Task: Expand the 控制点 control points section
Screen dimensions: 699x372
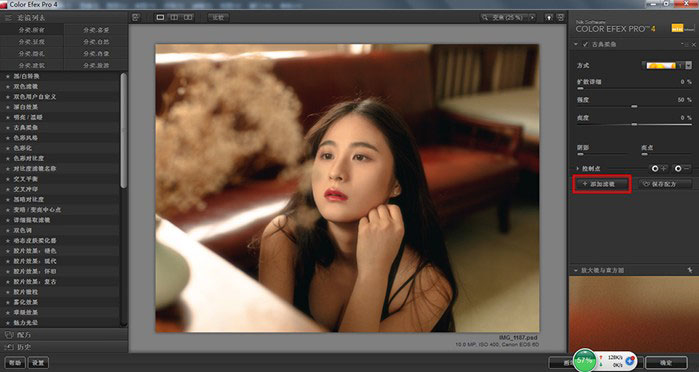Action: (578, 169)
